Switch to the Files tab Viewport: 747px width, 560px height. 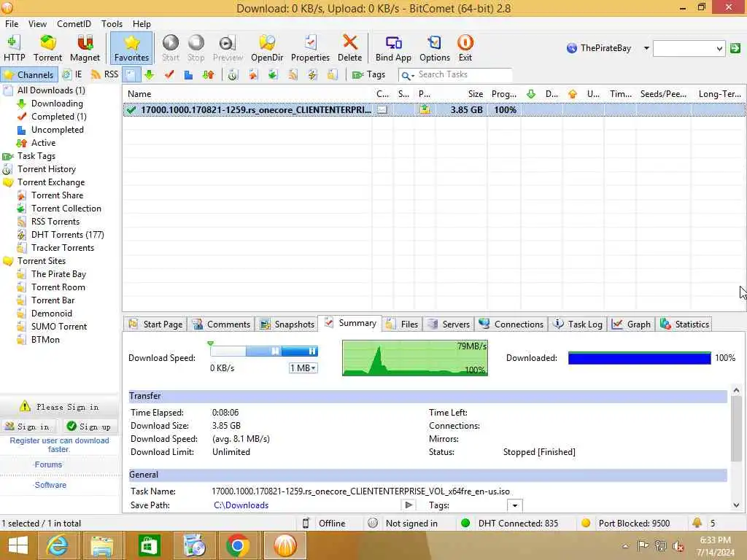[402, 324]
